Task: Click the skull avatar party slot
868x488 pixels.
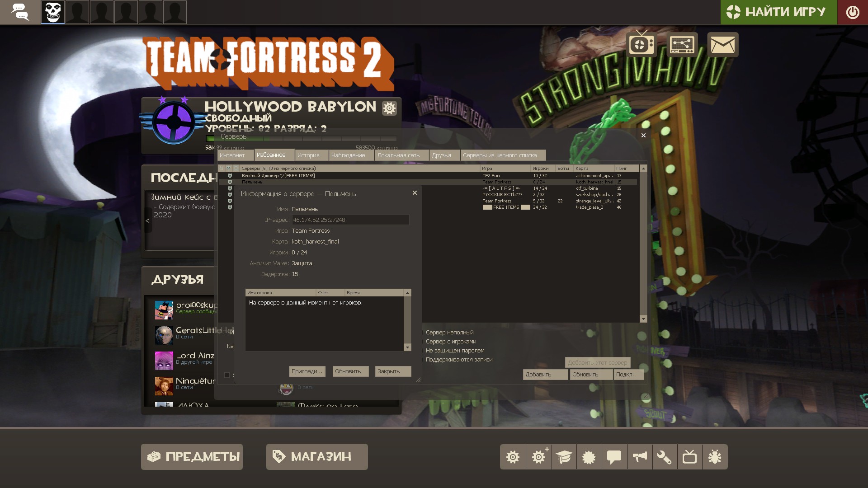Action: coord(53,12)
